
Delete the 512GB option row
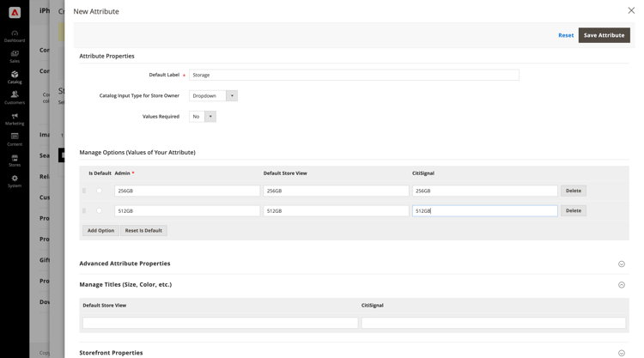tap(574, 210)
